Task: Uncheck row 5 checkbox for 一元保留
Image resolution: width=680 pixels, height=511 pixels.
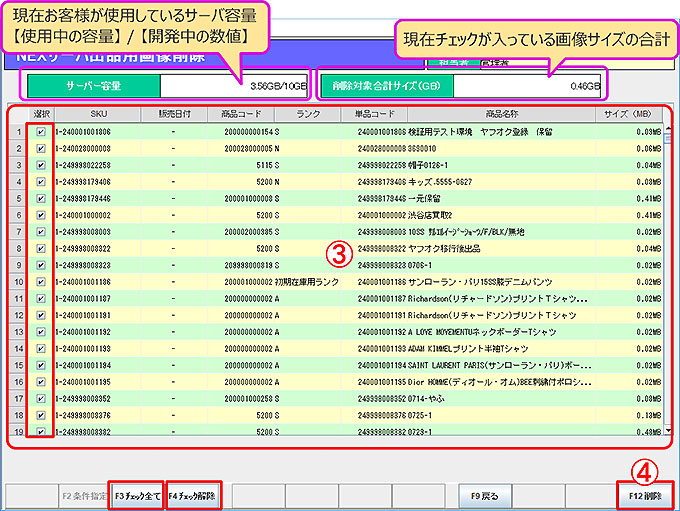Action: (41, 199)
